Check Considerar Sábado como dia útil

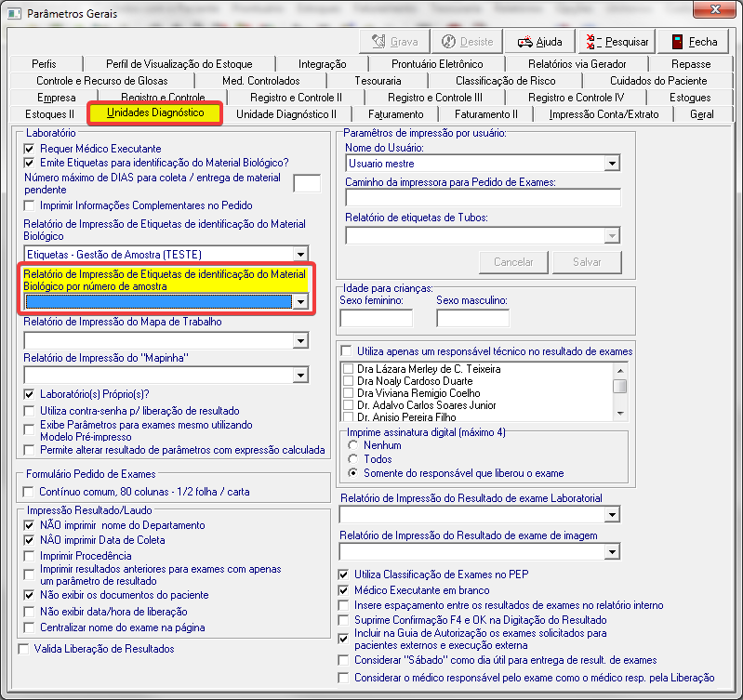[x=343, y=660]
